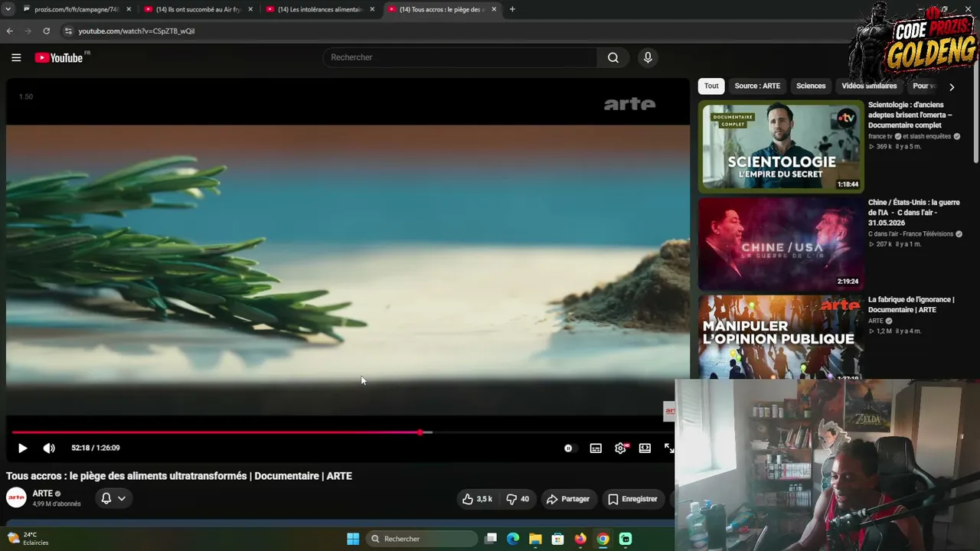Image resolution: width=980 pixels, height=551 pixels.
Task: Open Microsoft Store from taskbar
Action: coord(558,539)
